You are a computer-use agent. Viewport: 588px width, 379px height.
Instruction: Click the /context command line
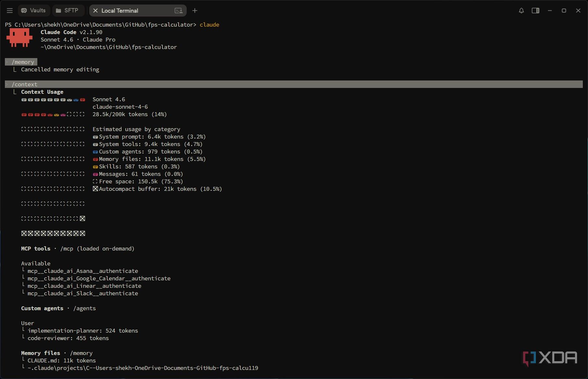click(294, 84)
